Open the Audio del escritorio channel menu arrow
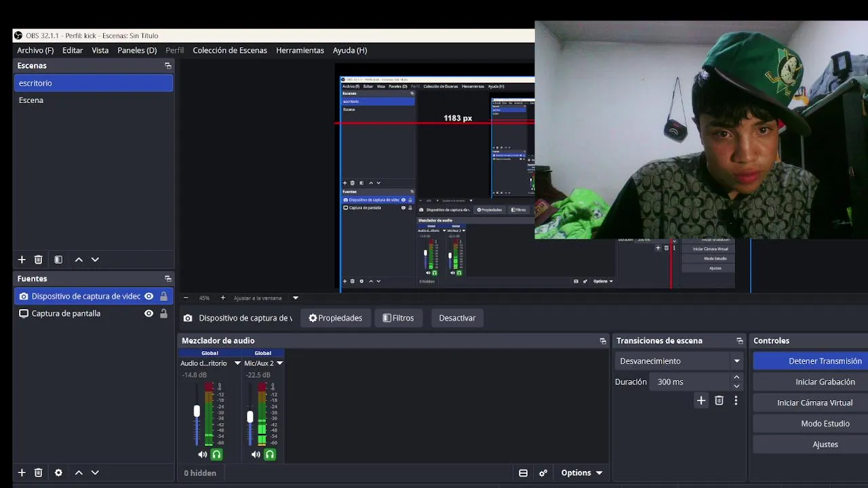Screen dimensions: 868x488 [x=237, y=363]
